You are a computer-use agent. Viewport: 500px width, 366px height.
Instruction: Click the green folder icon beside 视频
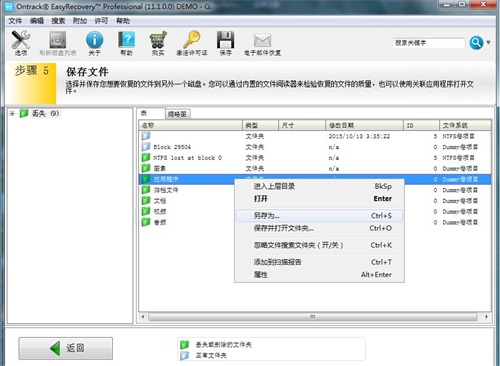click(x=146, y=211)
